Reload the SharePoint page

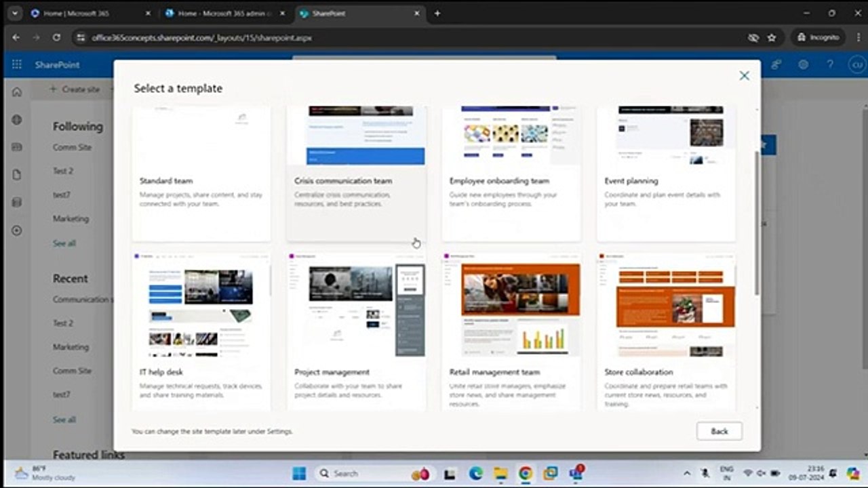click(x=56, y=38)
